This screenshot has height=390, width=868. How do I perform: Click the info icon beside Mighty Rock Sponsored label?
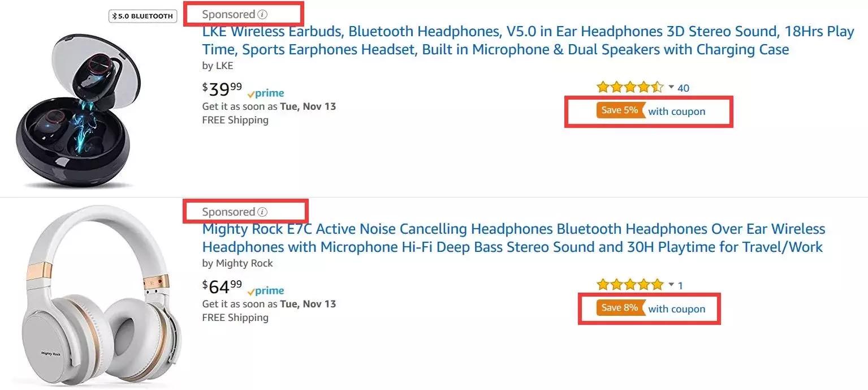point(262,212)
